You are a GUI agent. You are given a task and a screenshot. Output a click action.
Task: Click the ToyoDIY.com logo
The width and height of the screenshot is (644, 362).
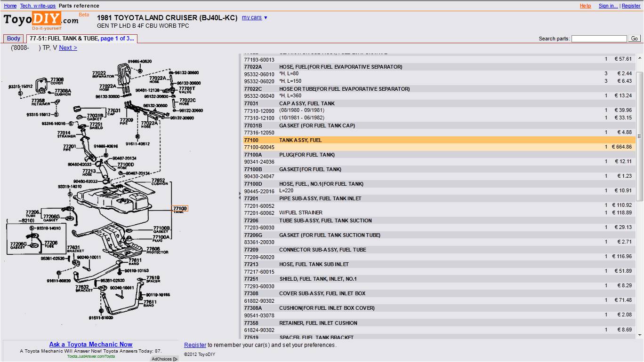pos(41,21)
